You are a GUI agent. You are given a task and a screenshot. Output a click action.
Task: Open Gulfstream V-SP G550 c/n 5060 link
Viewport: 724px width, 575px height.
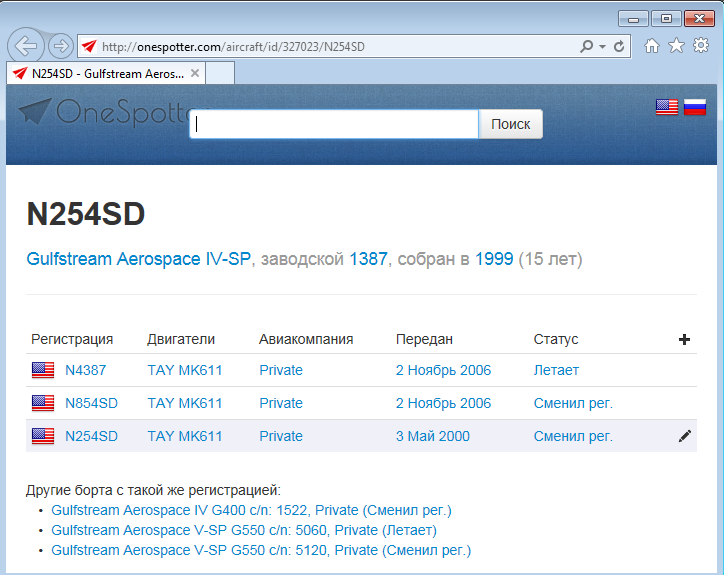[x=244, y=530]
